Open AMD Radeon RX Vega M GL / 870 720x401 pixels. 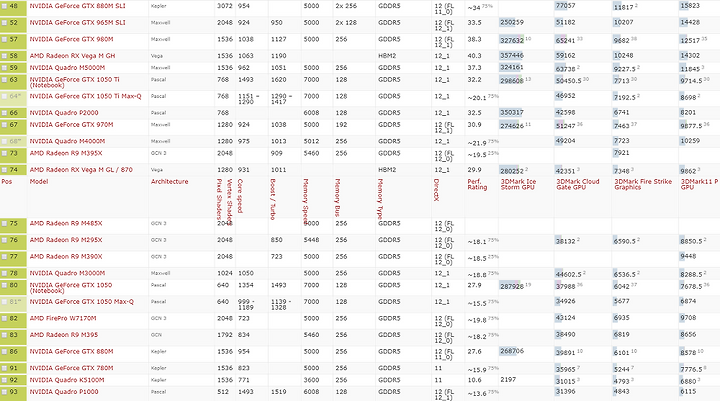pos(81,169)
